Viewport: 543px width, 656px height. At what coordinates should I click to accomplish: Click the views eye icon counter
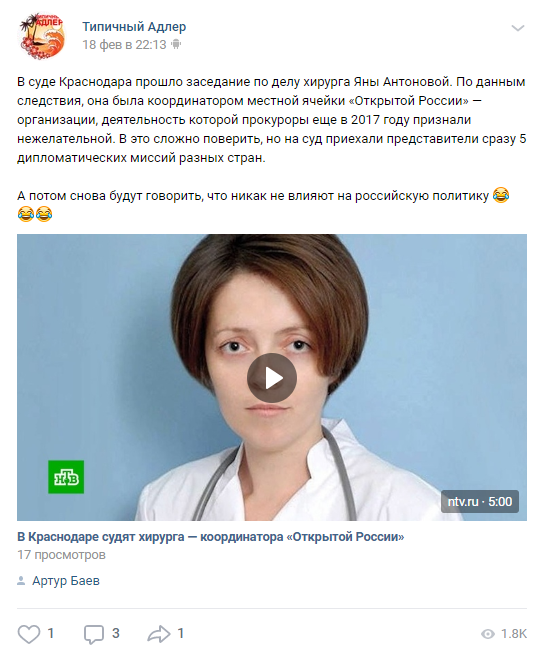pyautogui.click(x=487, y=634)
